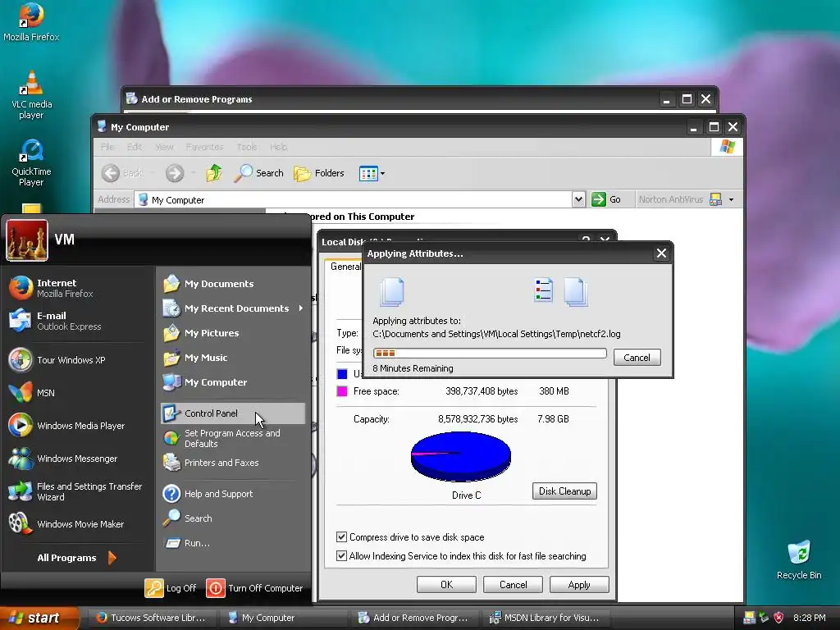Viewport: 840px width, 630px height.
Task: Switch to Tucows Software Library taskbar item
Action: (151, 618)
